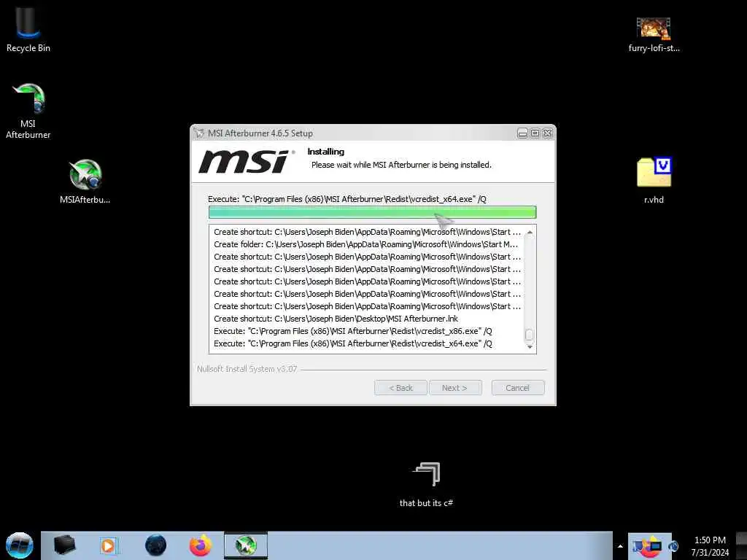Image resolution: width=747 pixels, height=560 pixels.
Task: Maximize the MSI Afterburner Setup window
Action: point(535,133)
